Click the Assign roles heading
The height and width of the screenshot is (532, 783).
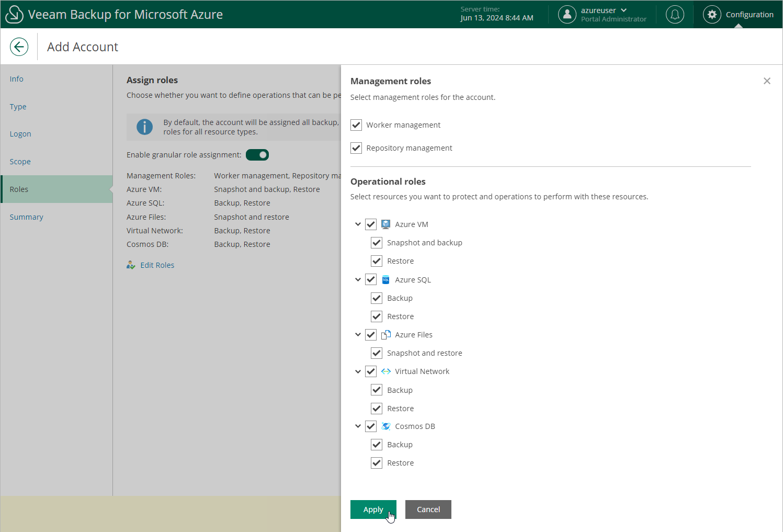(152, 80)
